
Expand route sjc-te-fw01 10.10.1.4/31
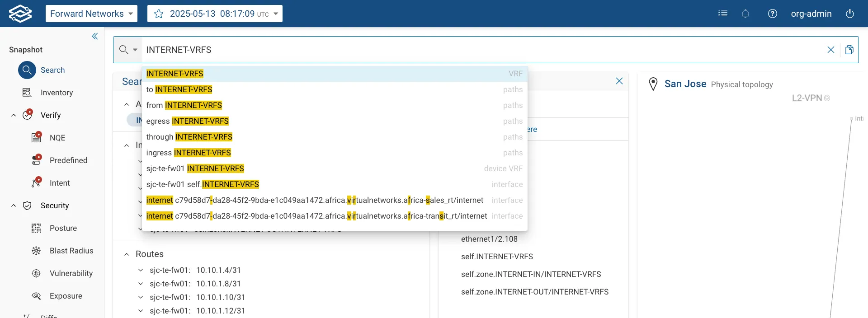pyautogui.click(x=141, y=270)
